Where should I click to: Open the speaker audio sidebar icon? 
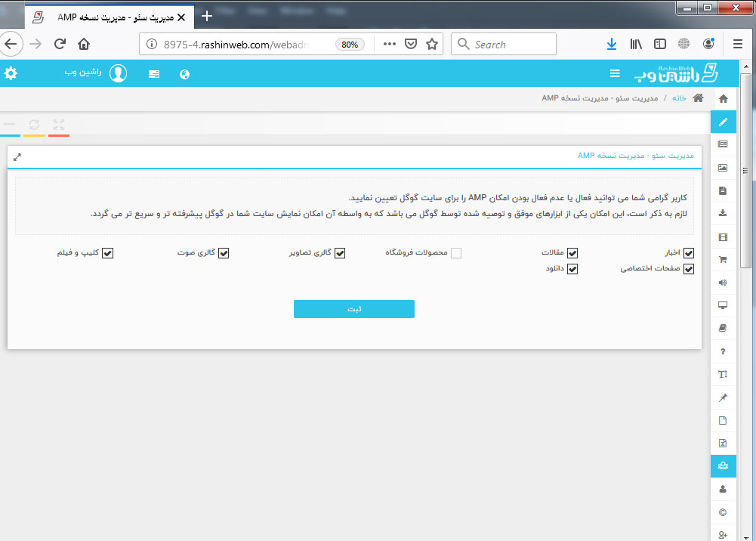click(x=723, y=283)
